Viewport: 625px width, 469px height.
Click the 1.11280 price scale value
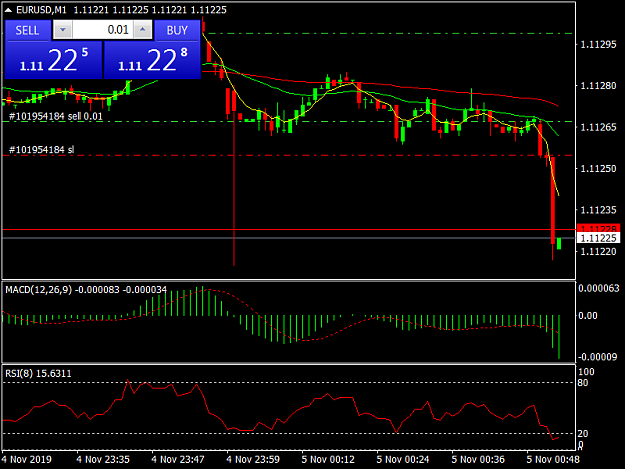(x=598, y=86)
